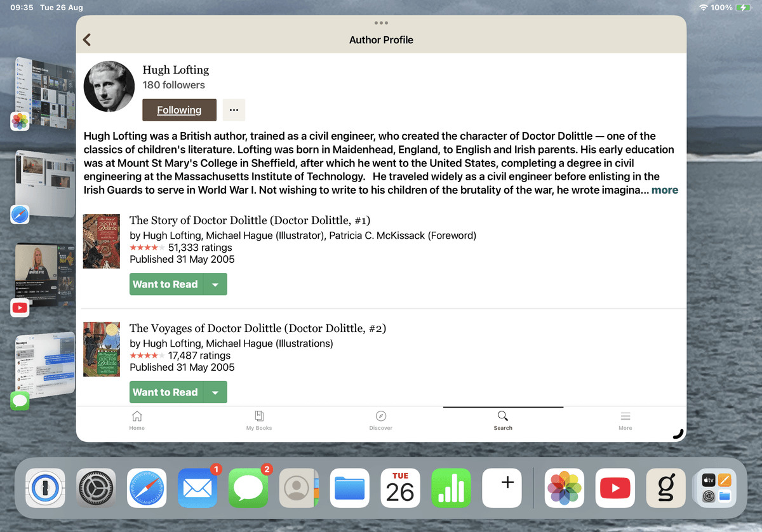Go back using the chevron beside Author Profile
This screenshot has height=532, width=762.
point(87,40)
